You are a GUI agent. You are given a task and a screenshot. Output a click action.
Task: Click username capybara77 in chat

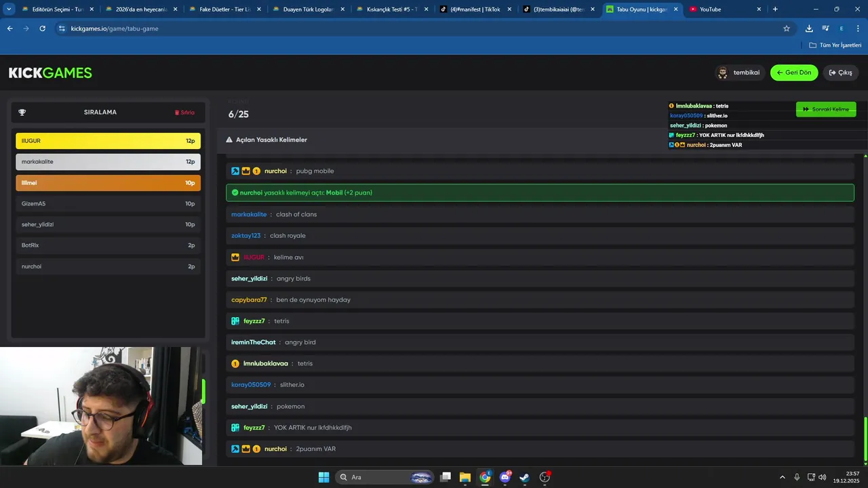(x=249, y=300)
